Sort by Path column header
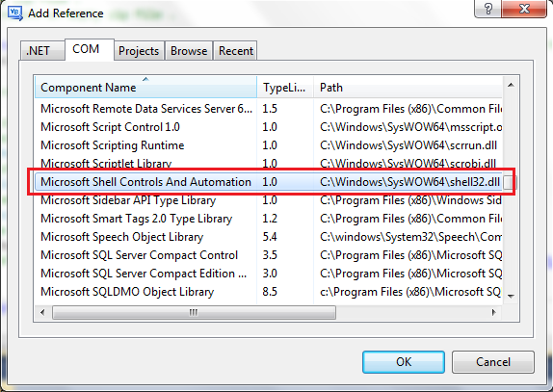Image resolution: width=553 pixels, height=392 pixels. [408, 87]
